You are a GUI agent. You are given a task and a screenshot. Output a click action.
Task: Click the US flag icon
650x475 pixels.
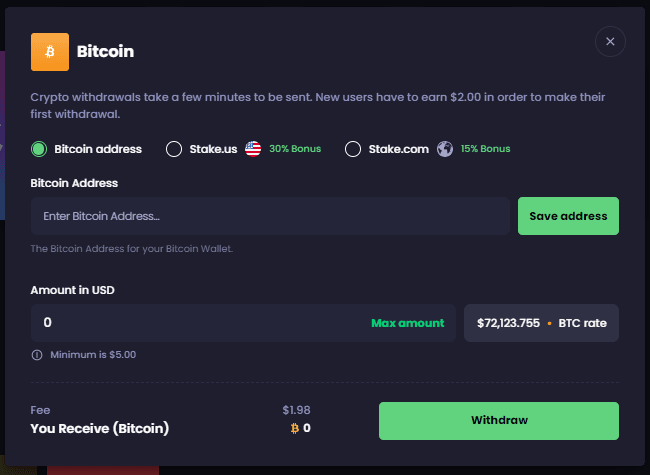pyautogui.click(x=253, y=149)
